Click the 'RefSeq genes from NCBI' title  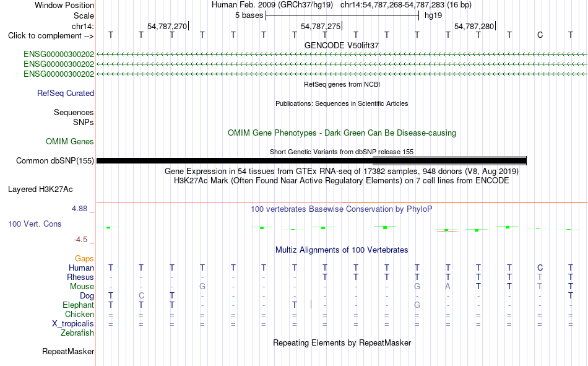[x=342, y=84]
